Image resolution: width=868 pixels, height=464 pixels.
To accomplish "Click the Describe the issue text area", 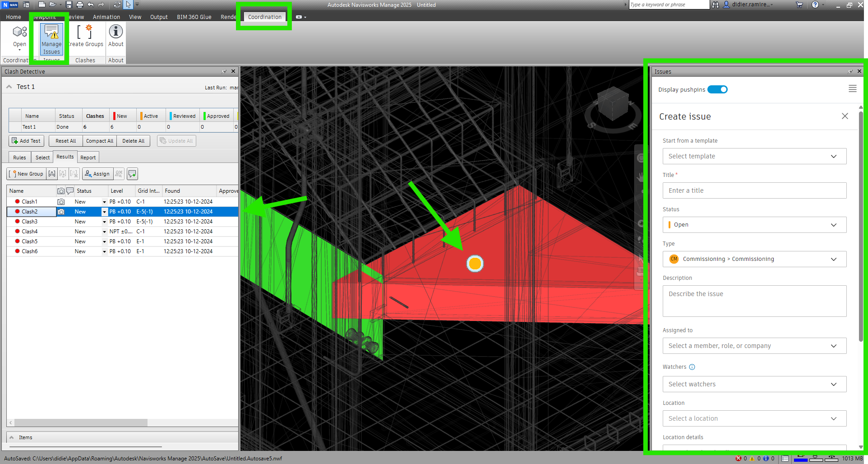I will 754,301.
